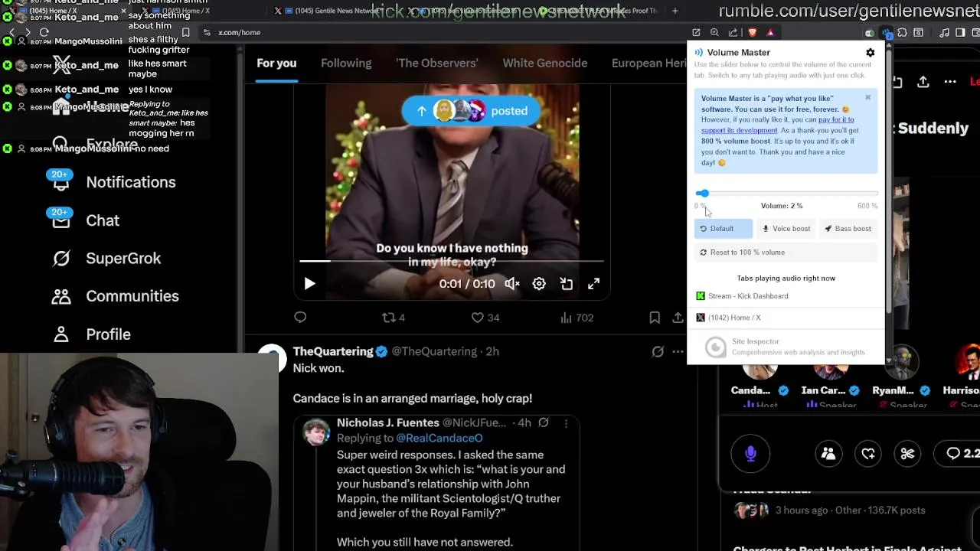The width and height of the screenshot is (980, 551).
Task: Click the Brave Rewards triangle icon
Action: [770, 32]
